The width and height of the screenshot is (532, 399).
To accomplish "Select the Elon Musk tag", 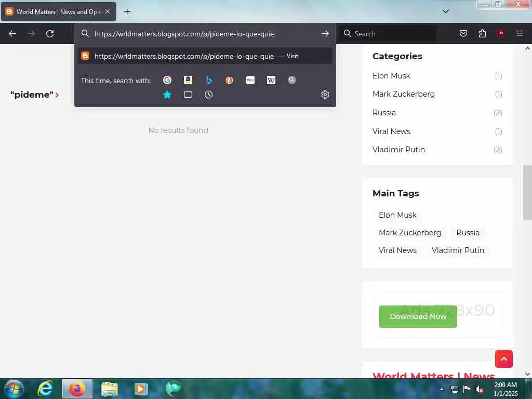I will point(397,215).
